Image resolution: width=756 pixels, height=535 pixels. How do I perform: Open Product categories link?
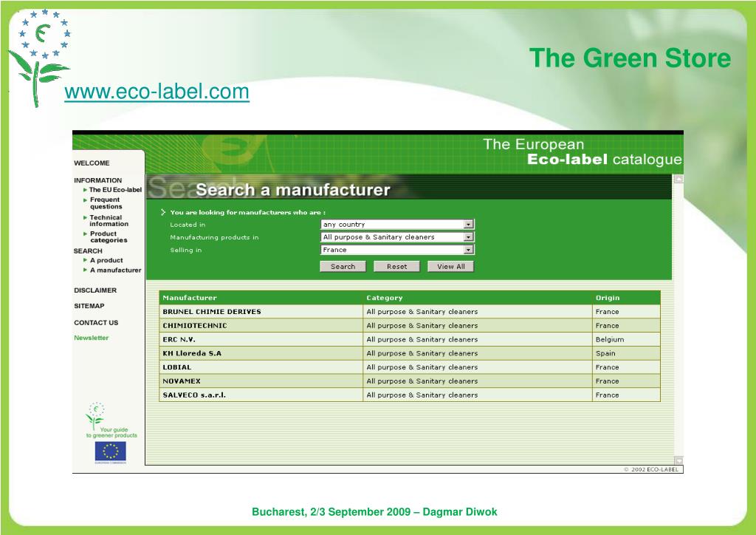pyautogui.click(x=109, y=237)
